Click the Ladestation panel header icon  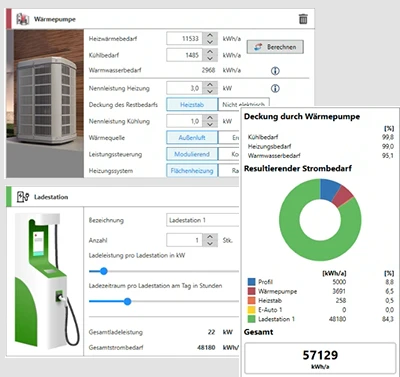pos(23,197)
